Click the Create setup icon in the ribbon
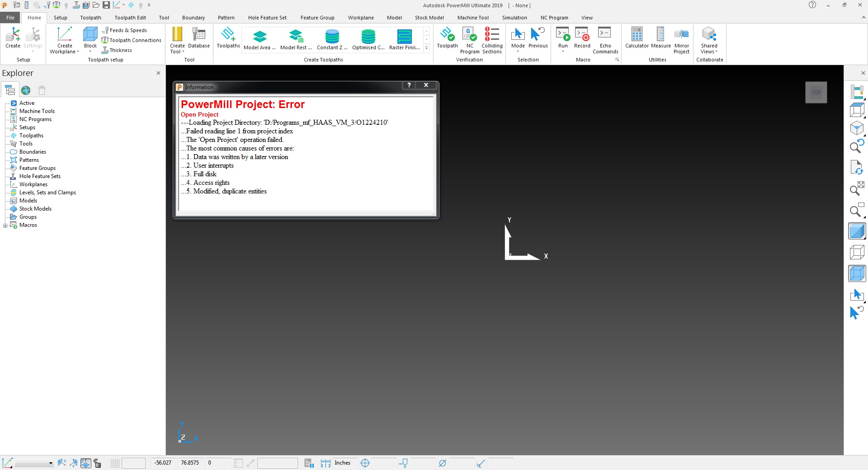Viewport: 868px width, 470px height. pyautogui.click(x=13, y=38)
